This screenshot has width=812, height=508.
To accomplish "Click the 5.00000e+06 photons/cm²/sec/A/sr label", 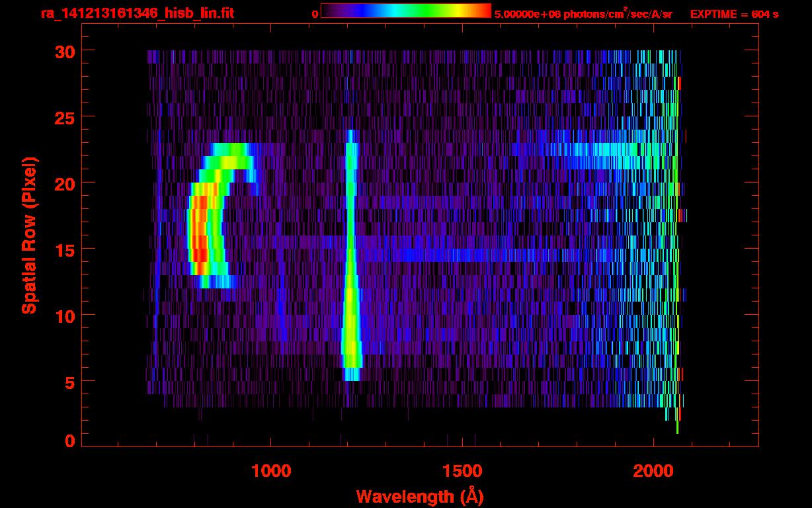I will [x=583, y=13].
